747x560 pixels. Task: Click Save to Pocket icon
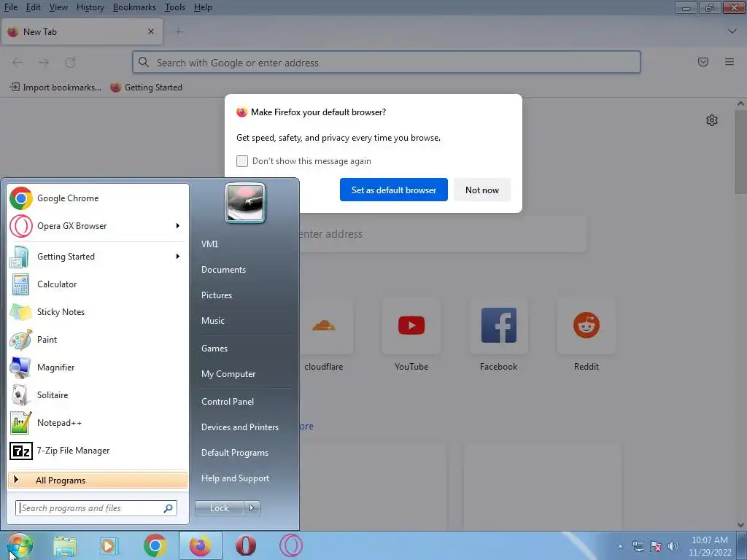click(x=703, y=62)
